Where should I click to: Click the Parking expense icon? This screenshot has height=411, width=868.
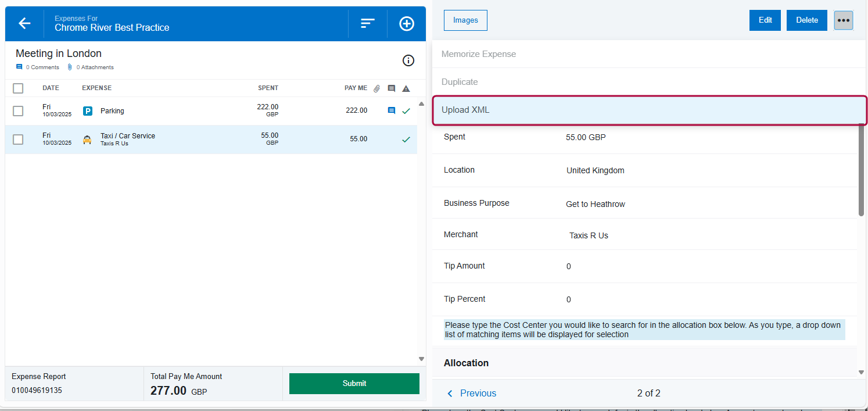(88, 111)
